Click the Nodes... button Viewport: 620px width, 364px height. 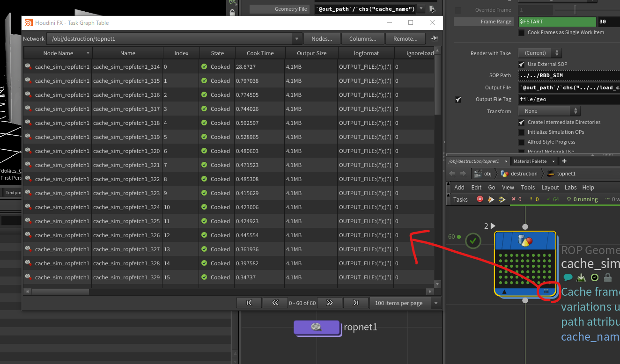point(322,39)
